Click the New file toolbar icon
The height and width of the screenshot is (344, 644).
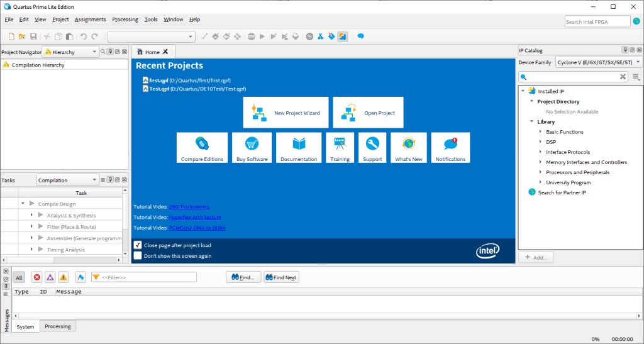(11, 36)
